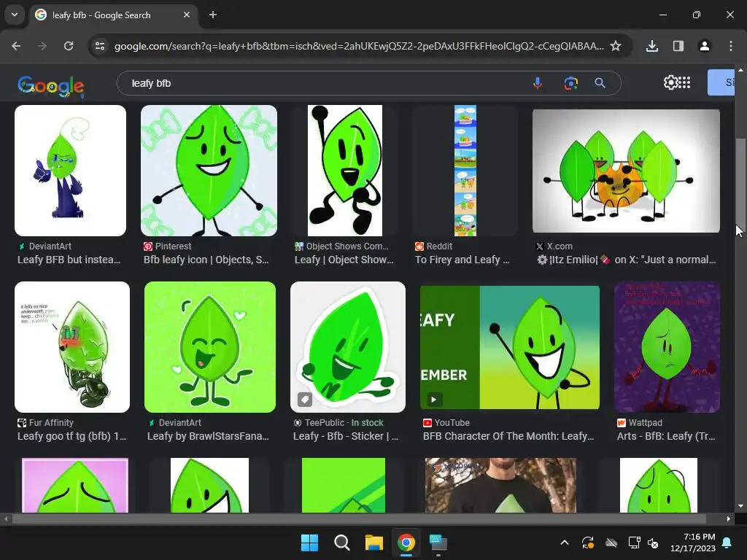The height and width of the screenshot is (560, 747).
Task: Click the 'Bfb leafy icon | Objects, S...' link
Action: tap(206, 260)
